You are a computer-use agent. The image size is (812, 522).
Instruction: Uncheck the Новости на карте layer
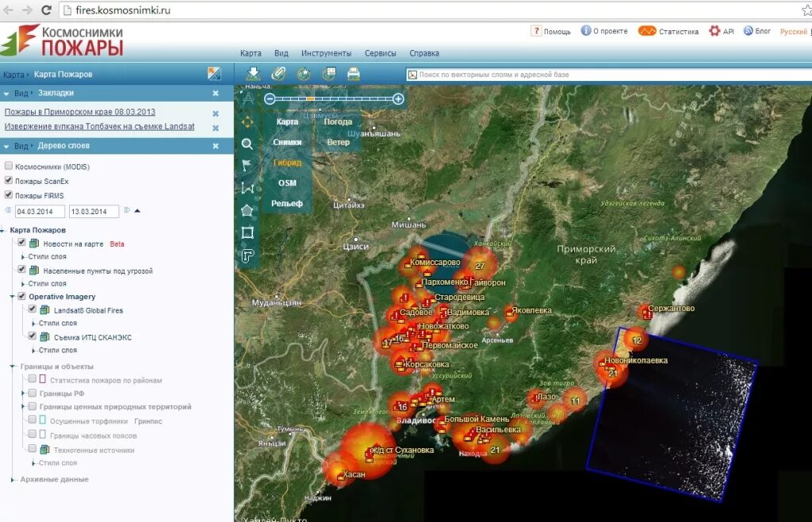pos(21,243)
